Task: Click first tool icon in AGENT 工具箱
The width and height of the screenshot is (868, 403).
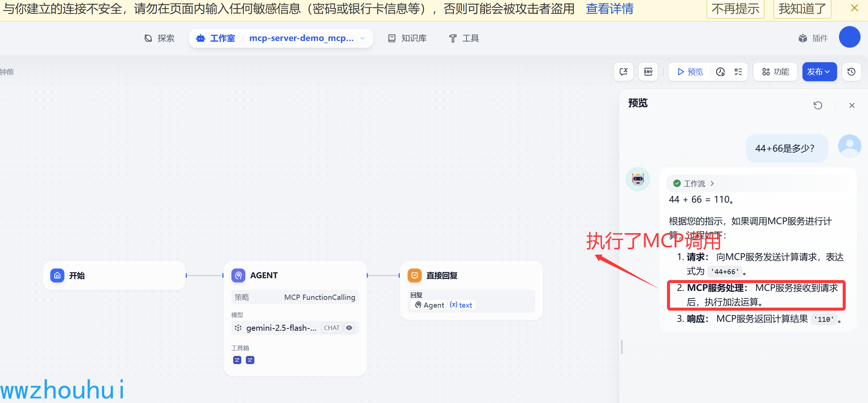Action: click(237, 360)
